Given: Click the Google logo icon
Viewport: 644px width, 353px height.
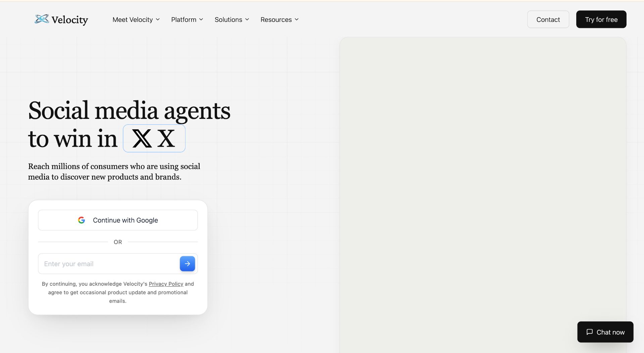Looking at the screenshot, I should [x=82, y=220].
